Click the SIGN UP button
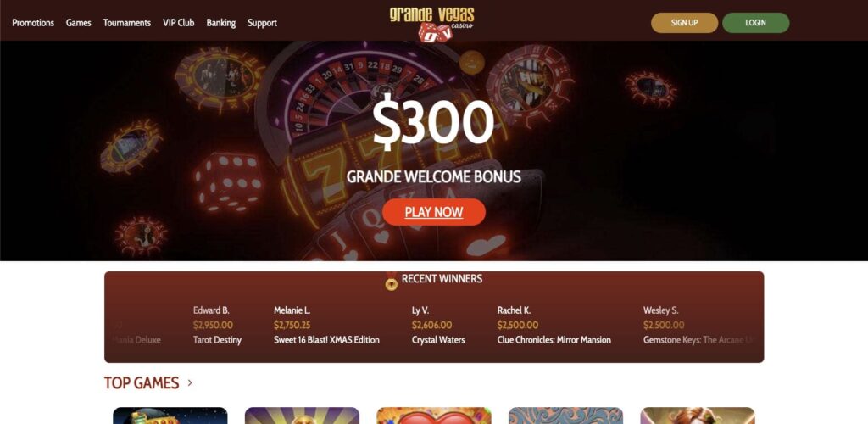Image resolution: width=868 pixels, height=424 pixels. tap(684, 23)
